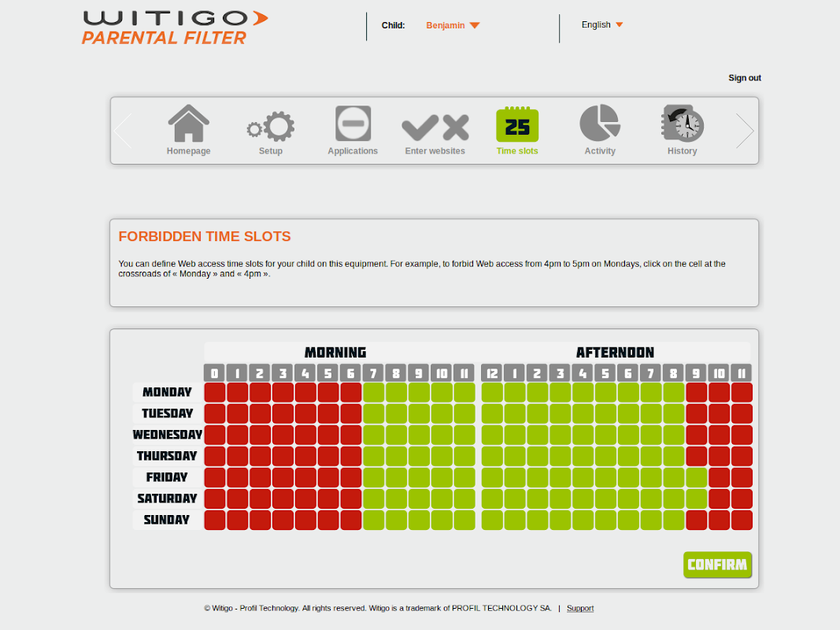Screen dimensions: 840x630
Task: Click the right carousel arrow
Action: [x=745, y=131]
